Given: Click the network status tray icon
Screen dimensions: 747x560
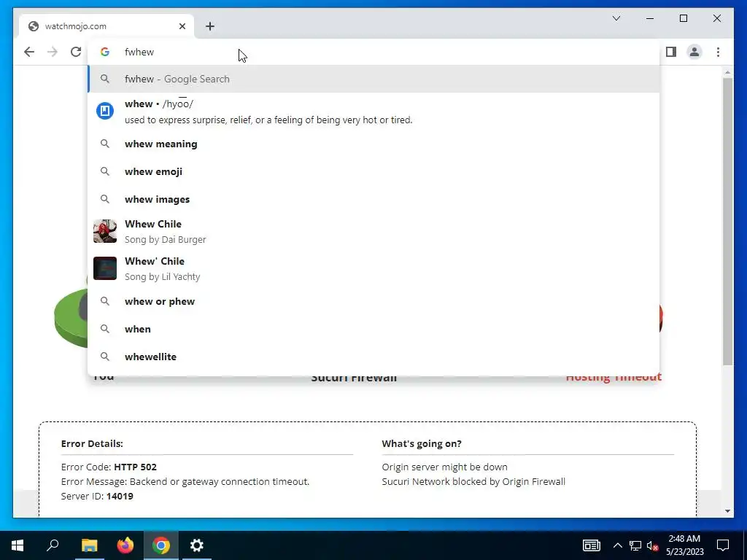Looking at the screenshot, I should coord(635,545).
